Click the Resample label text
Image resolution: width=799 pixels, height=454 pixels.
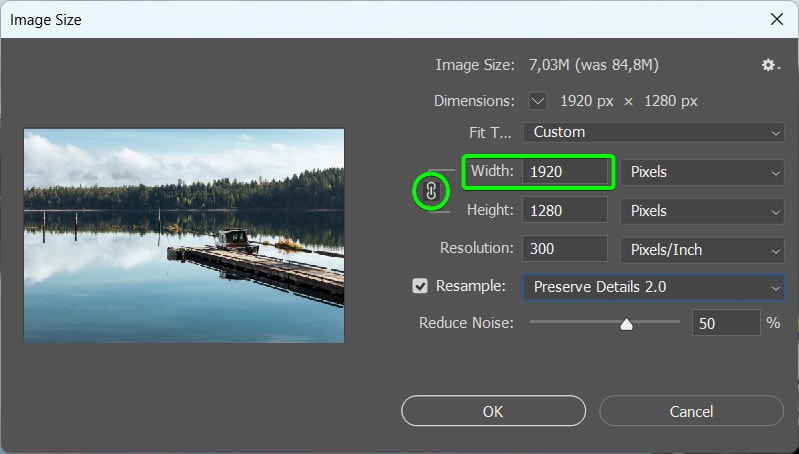[x=470, y=286]
